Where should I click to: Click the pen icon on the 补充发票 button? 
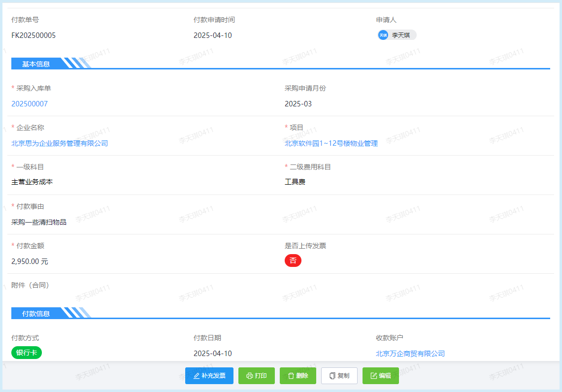click(x=196, y=375)
